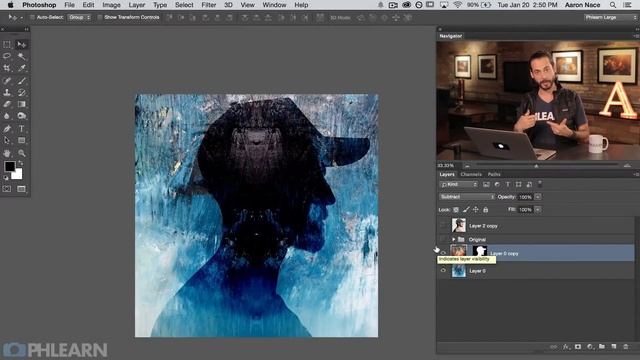
Task: Select the Type tool
Action: (x=22, y=129)
